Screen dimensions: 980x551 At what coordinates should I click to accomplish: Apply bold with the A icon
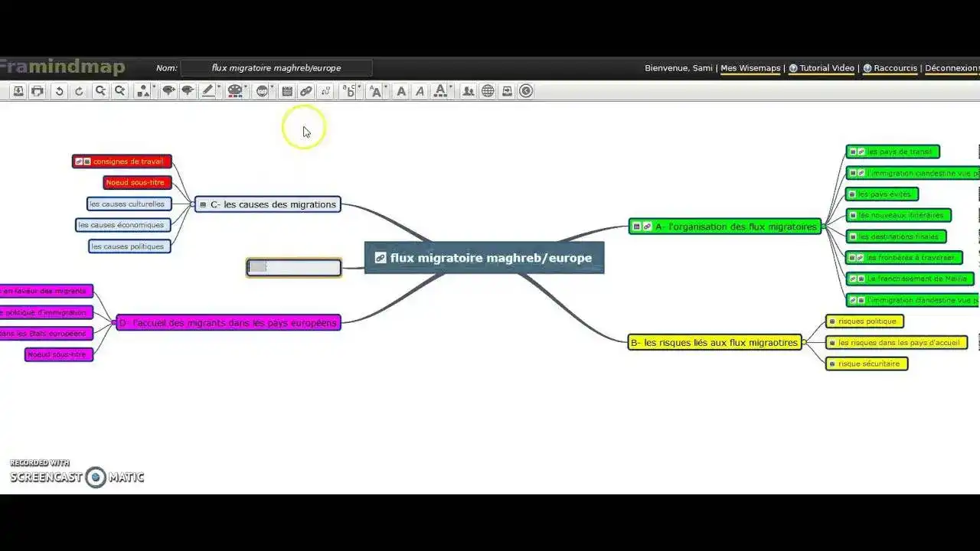click(x=400, y=91)
